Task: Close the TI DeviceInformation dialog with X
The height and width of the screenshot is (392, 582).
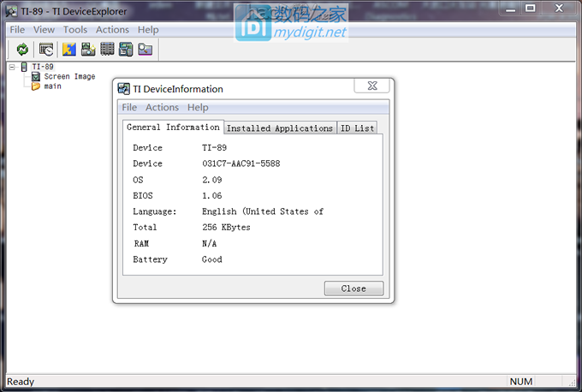Action: [372, 86]
